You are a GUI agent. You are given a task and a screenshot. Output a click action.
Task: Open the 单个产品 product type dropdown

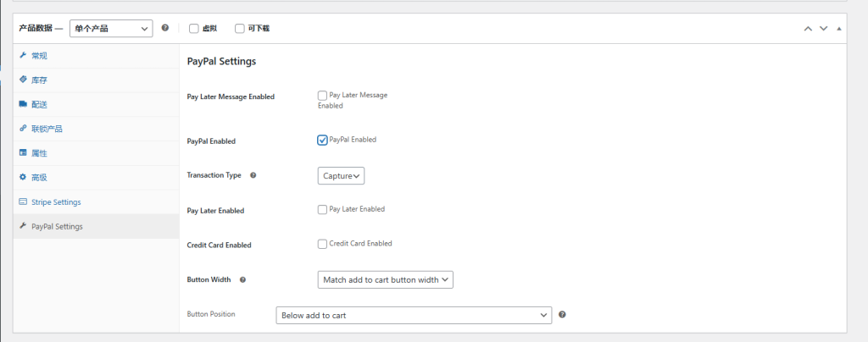(113, 29)
